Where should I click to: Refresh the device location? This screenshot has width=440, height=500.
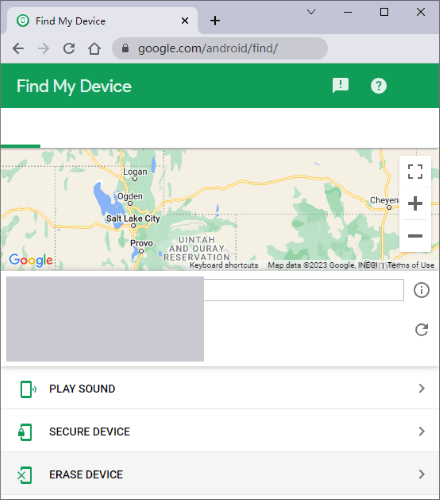pyautogui.click(x=421, y=330)
